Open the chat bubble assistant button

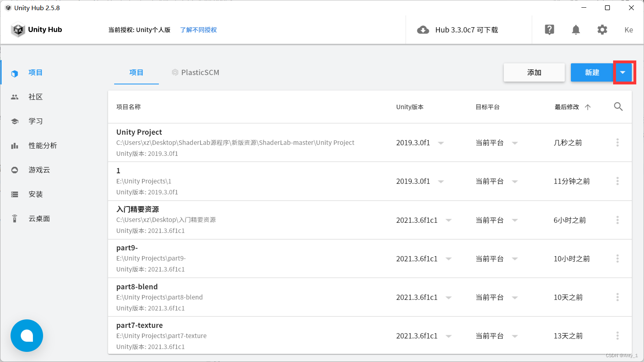click(27, 336)
